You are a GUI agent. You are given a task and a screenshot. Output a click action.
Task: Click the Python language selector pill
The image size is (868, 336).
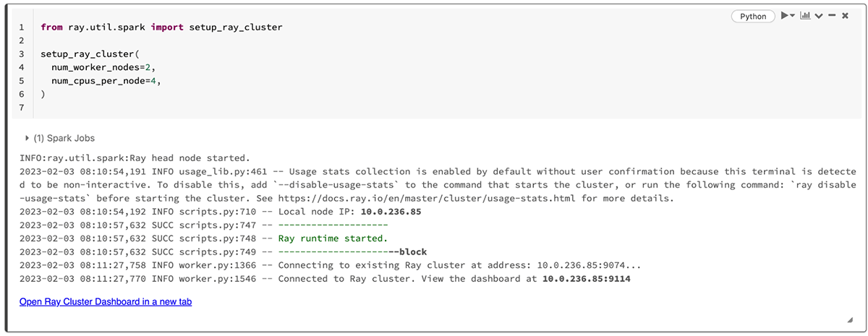(x=753, y=16)
